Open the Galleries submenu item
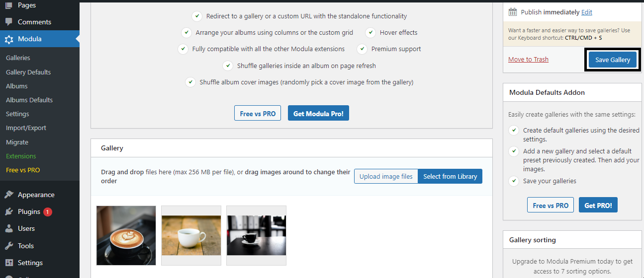Screen dimensions: 644x278 (x=18, y=58)
